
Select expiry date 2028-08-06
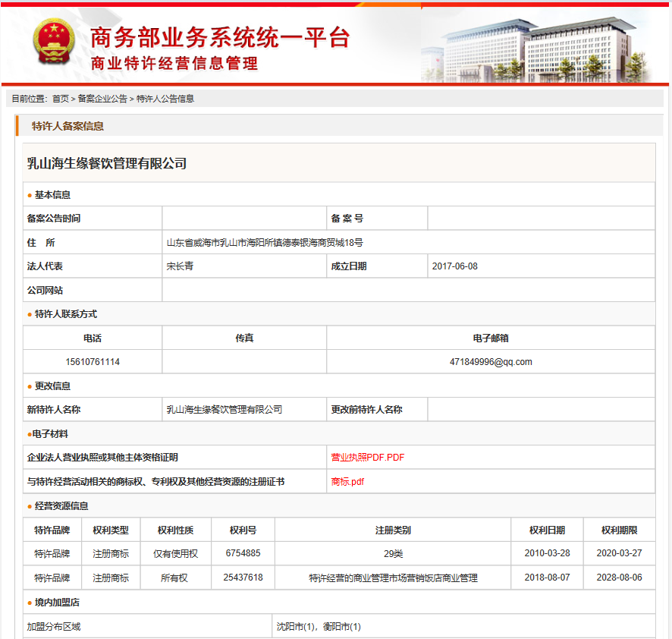pyautogui.click(x=619, y=578)
